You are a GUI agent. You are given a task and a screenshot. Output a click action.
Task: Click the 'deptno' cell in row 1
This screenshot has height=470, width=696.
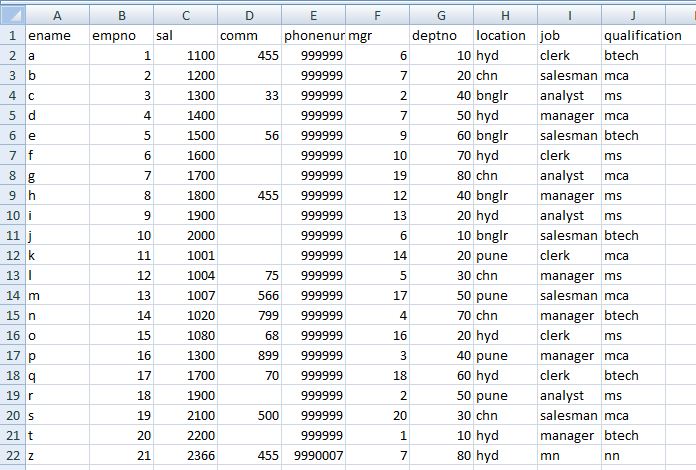click(441, 36)
